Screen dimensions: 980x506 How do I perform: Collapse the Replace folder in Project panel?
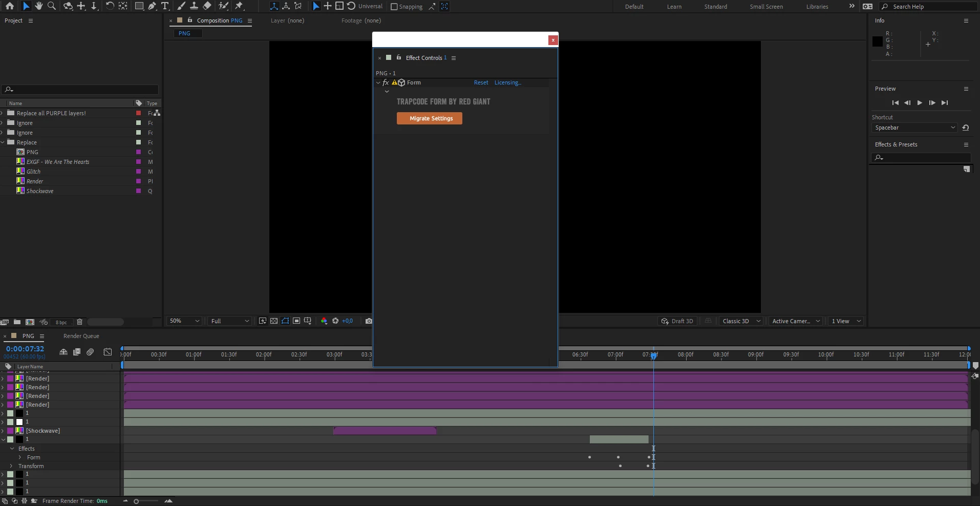(3, 142)
